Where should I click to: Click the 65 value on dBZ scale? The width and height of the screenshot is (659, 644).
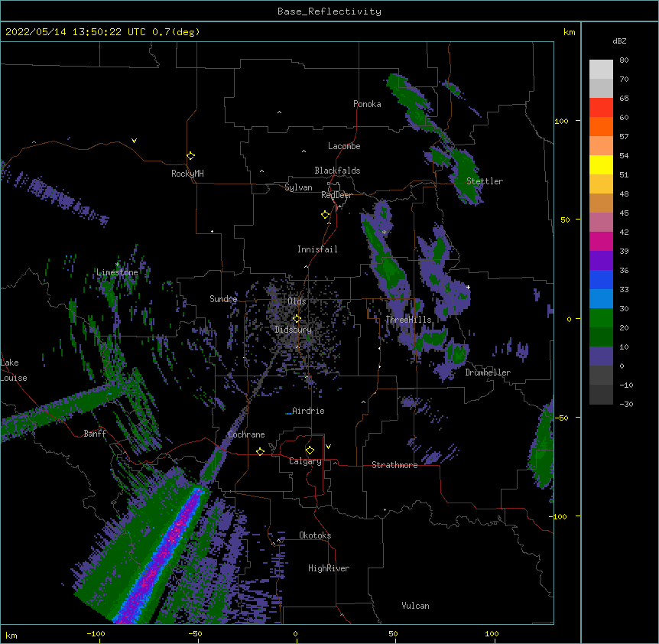click(x=624, y=99)
